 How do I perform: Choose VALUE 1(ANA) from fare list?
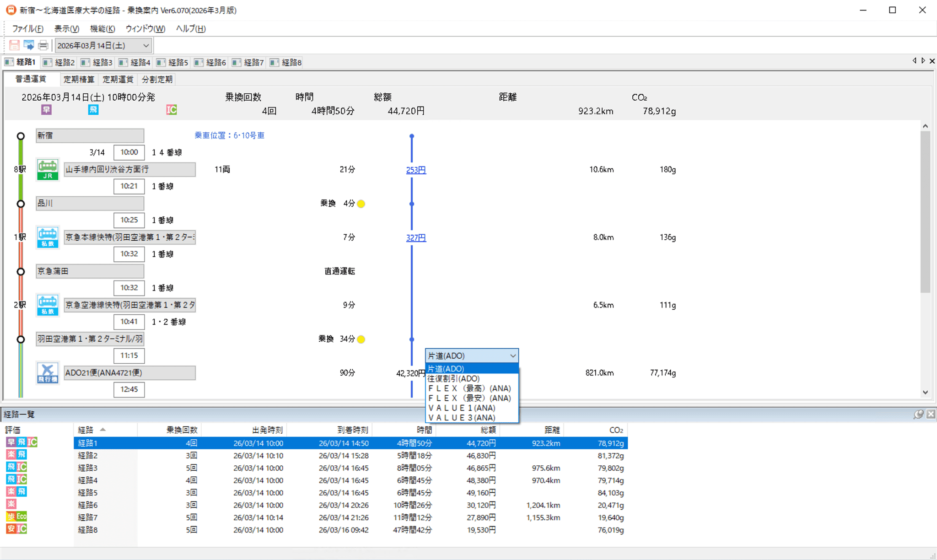click(462, 408)
